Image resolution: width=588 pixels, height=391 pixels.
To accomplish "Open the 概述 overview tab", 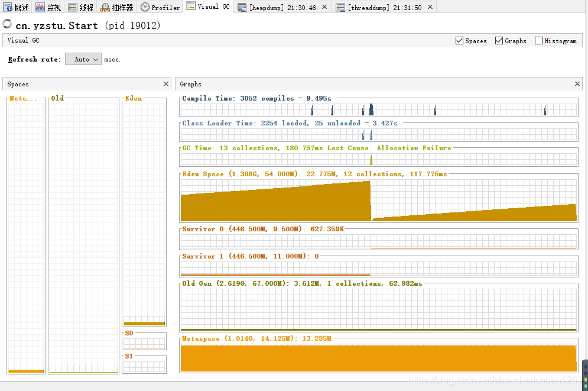I will tap(17, 7).
